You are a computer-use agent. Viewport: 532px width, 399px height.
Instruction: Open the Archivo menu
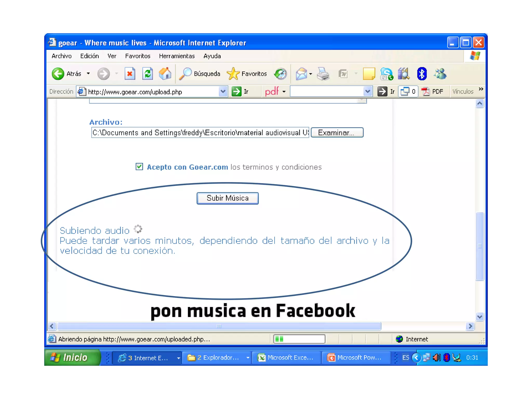62,56
